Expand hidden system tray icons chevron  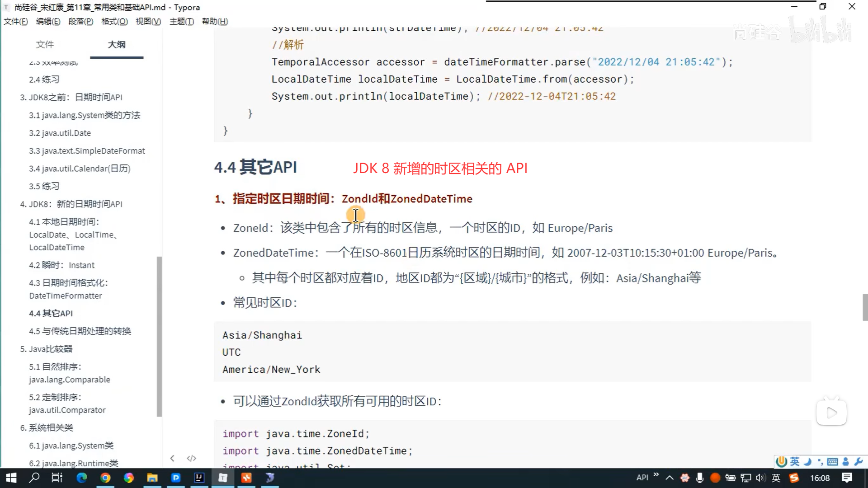pos(670,478)
